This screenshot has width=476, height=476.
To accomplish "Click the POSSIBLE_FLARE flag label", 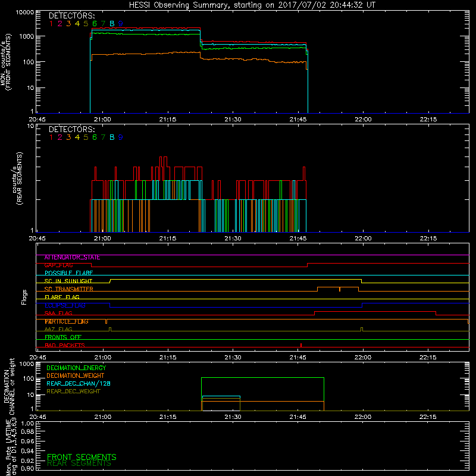I will pyautogui.click(x=68, y=273).
